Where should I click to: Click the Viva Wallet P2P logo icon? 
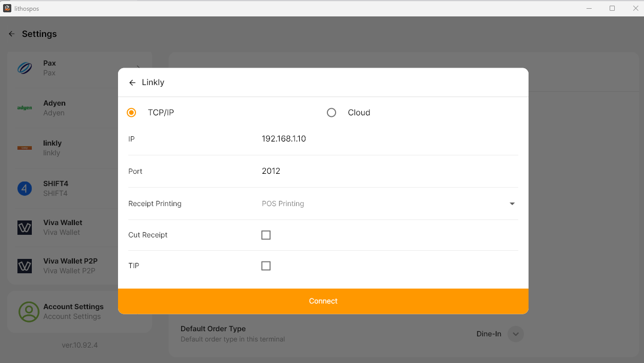tap(25, 266)
